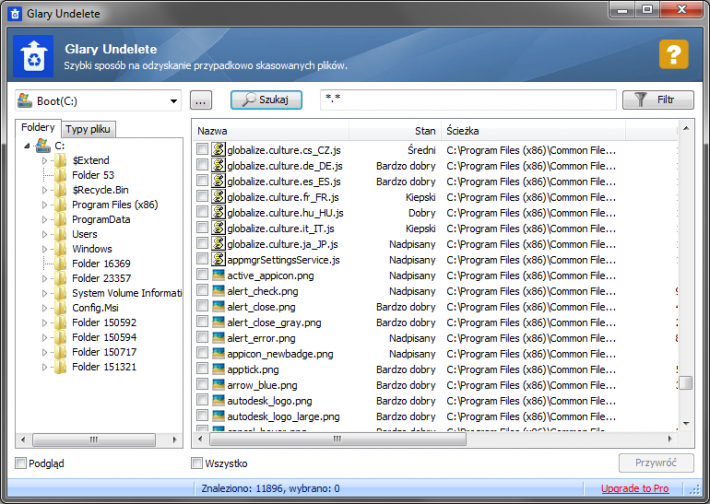
Task: Expand the Folder 23357 node
Action: pyautogui.click(x=44, y=278)
